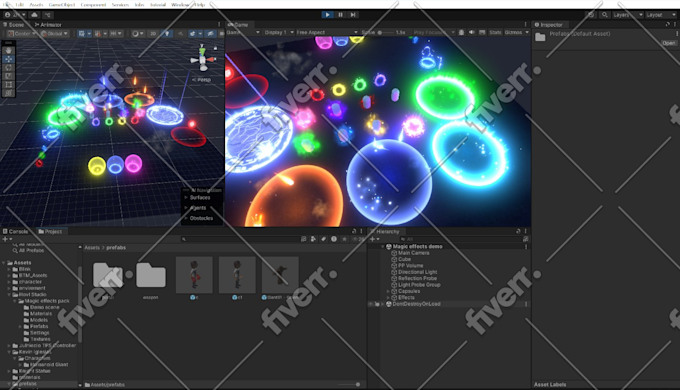680x390 pixels.
Task: Expand the Capsules object in the Hierarchy
Action: [x=388, y=292]
